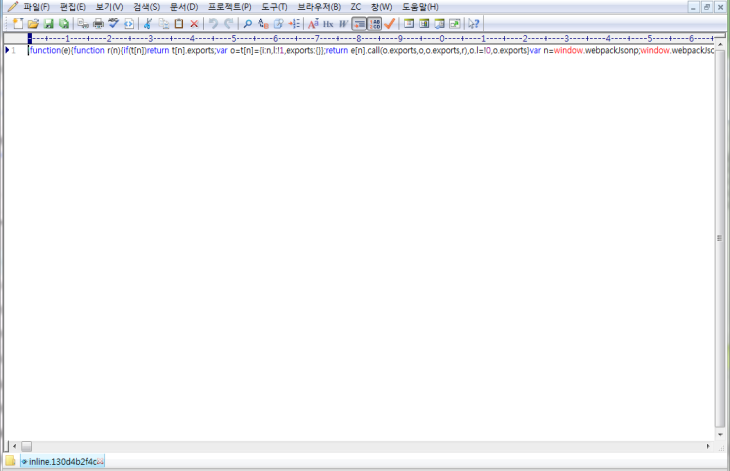Click the vertical scrollbar up arrow
730x471 pixels.
(x=720, y=44)
